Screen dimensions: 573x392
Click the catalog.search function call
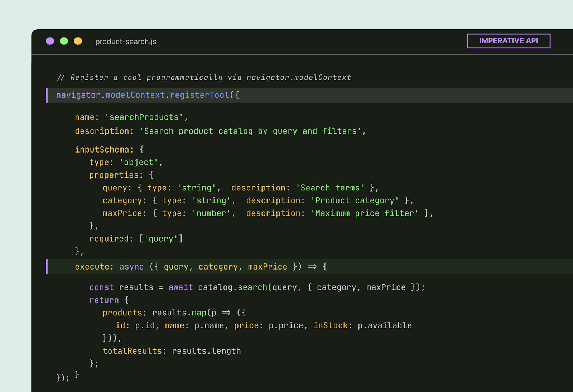coord(233,287)
